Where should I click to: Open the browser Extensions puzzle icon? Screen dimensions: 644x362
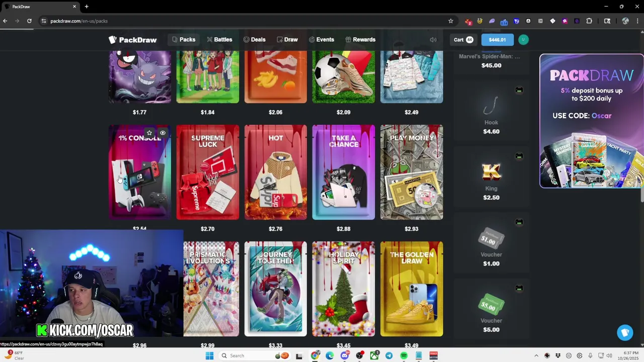pos(589,21)
